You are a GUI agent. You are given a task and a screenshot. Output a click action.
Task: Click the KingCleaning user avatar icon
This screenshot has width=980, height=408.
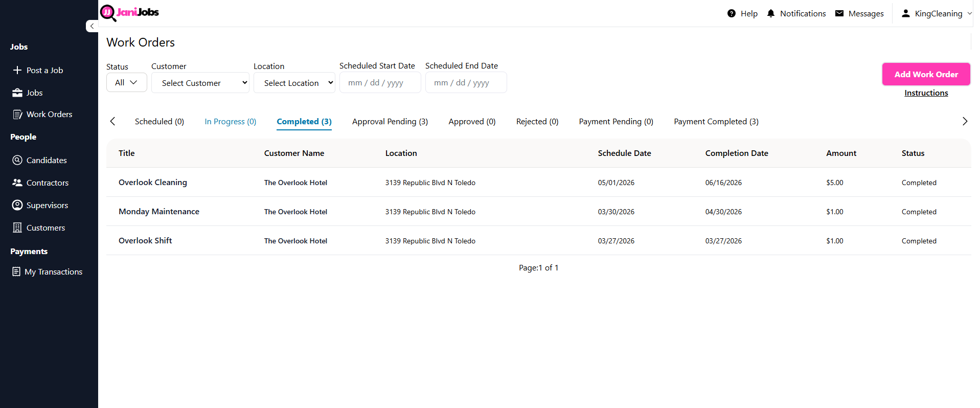[906, 13]
